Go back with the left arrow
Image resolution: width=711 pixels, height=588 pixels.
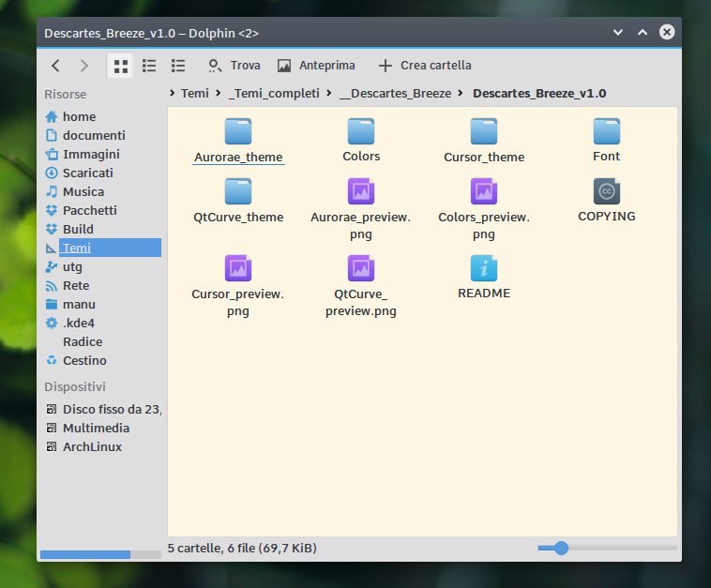(x=55, y=66)
